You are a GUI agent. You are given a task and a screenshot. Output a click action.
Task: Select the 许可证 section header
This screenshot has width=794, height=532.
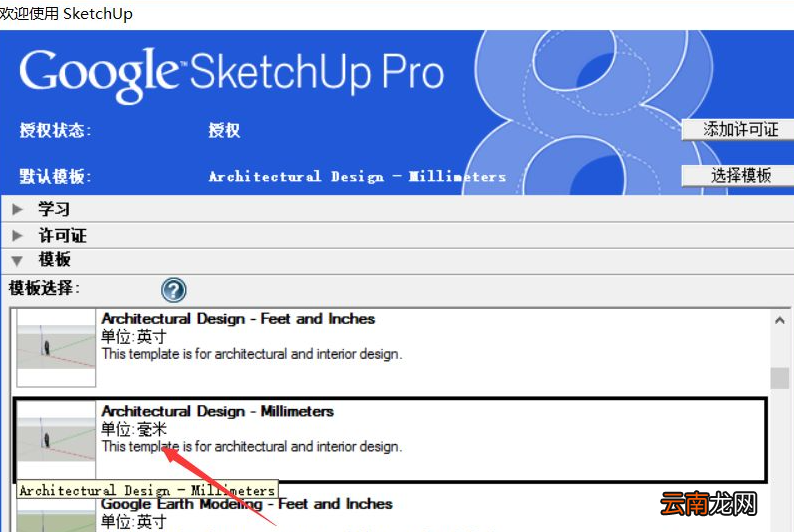pyautogui.click(x=397, y=235)
